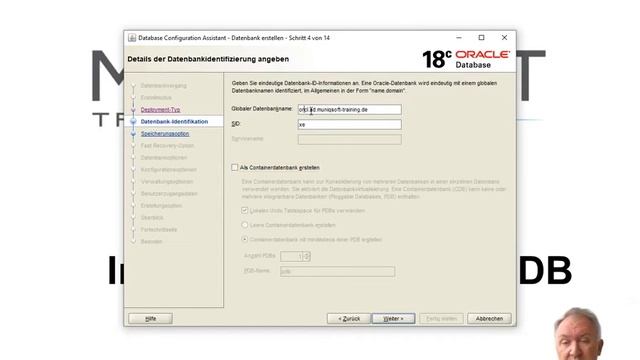Select Containerdatenbank mit mindestens einer PDB radio
The height and width of the screenshot is (360, 640).
click(x=244, y=239)
